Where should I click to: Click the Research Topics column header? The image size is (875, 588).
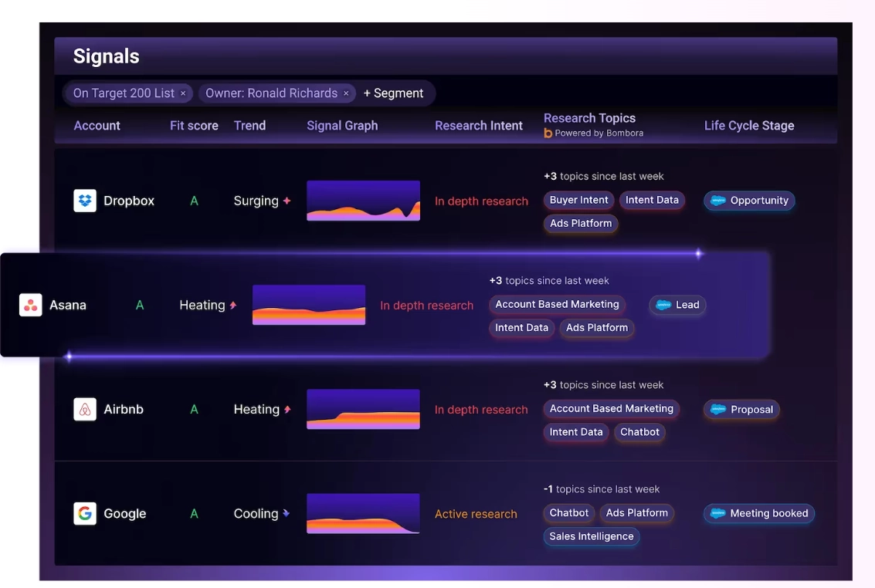pos(590,118)
